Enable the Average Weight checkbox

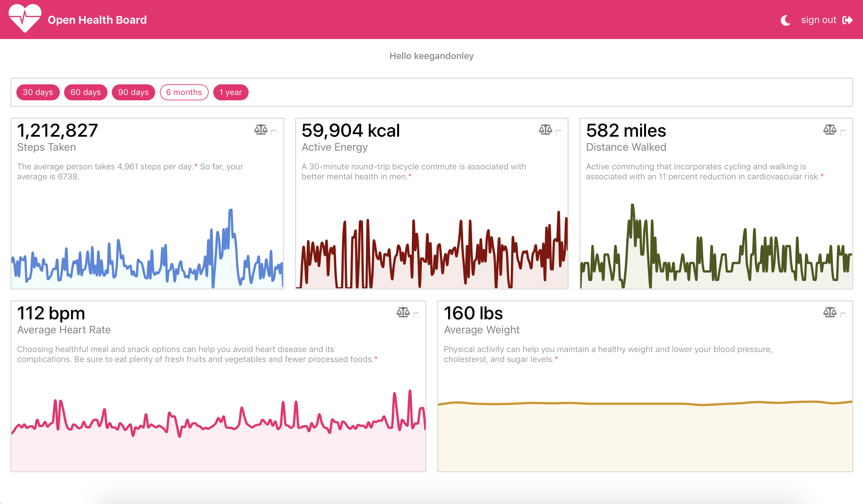tap(843, 315)
